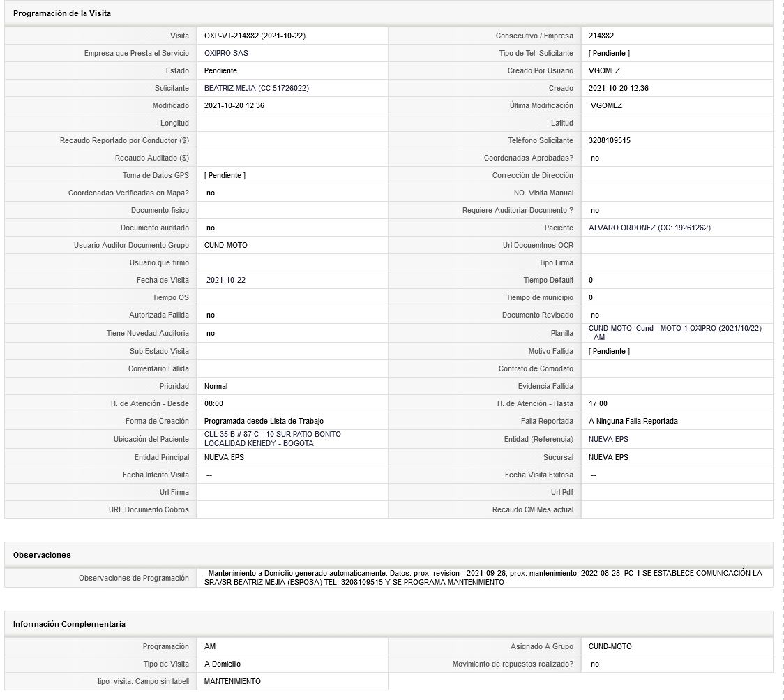
Task: Click the Modificado timestamp value
Action: (234, 105)
